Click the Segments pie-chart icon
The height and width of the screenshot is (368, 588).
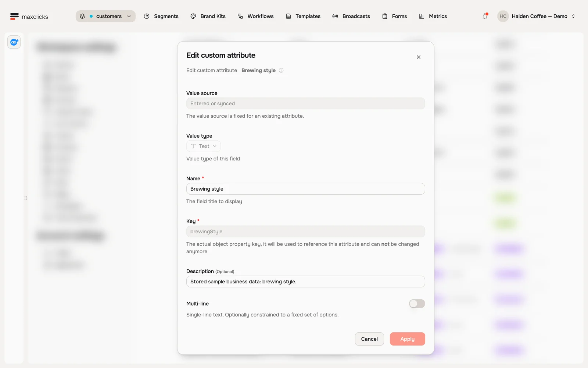click(147, 16)
